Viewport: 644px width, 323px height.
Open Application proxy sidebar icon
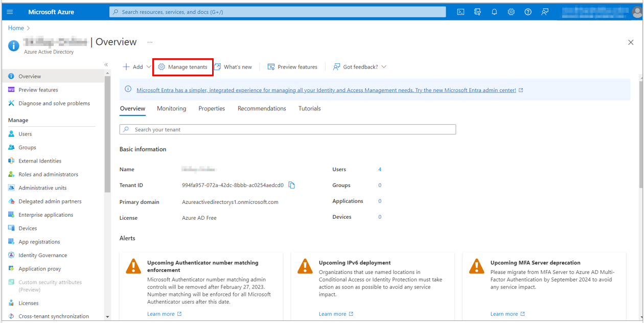click(11, 269)
